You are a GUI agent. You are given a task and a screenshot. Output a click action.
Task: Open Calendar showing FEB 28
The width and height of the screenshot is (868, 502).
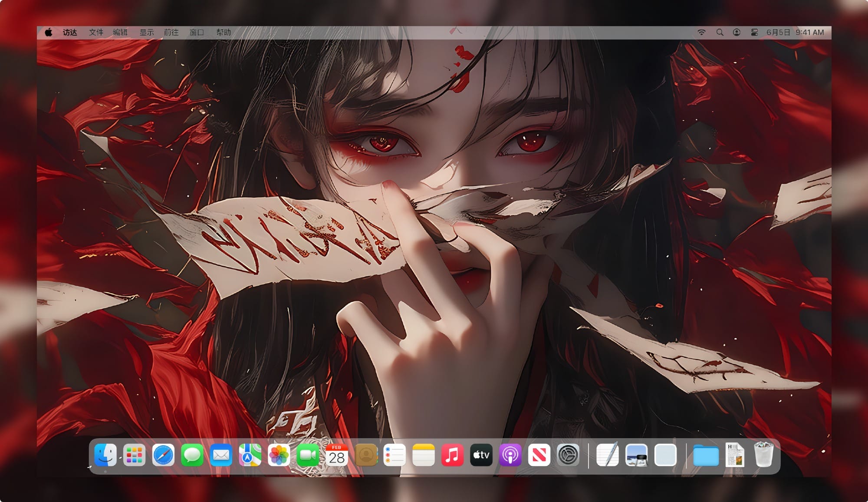pyautogui.click(x=336, y=455)
